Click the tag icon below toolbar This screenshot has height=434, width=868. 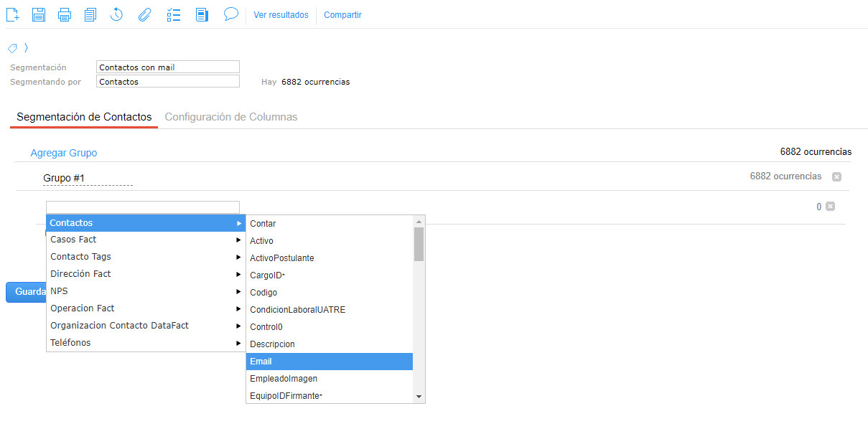[12, 48]
